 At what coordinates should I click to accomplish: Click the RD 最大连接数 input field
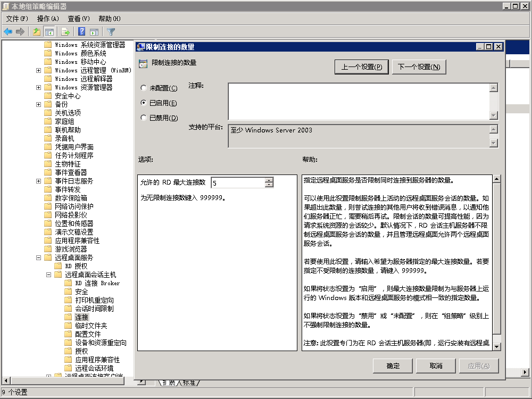[237, 183]
